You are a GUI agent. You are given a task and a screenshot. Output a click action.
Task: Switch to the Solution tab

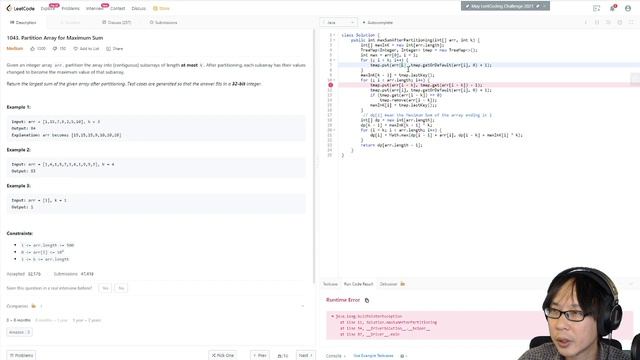tap(70, 22)
